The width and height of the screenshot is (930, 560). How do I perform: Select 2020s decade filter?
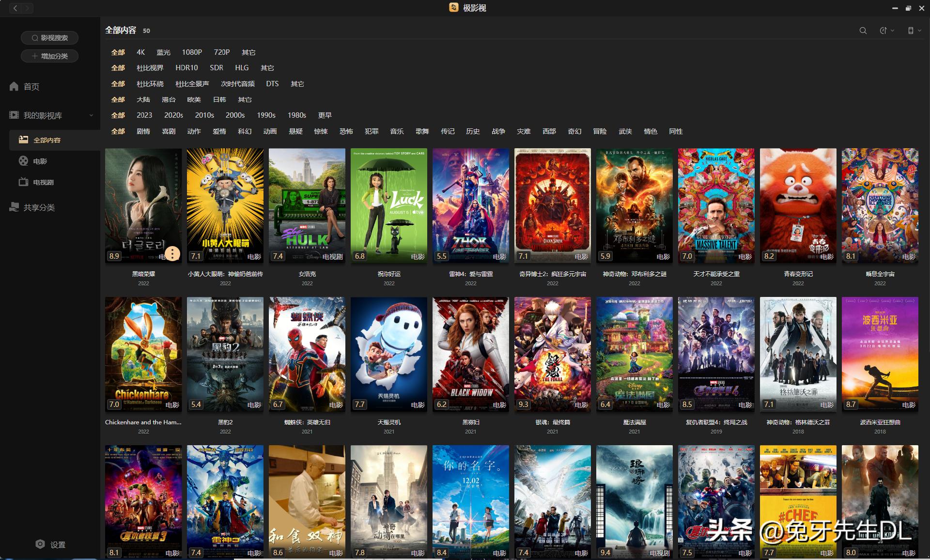173,115
